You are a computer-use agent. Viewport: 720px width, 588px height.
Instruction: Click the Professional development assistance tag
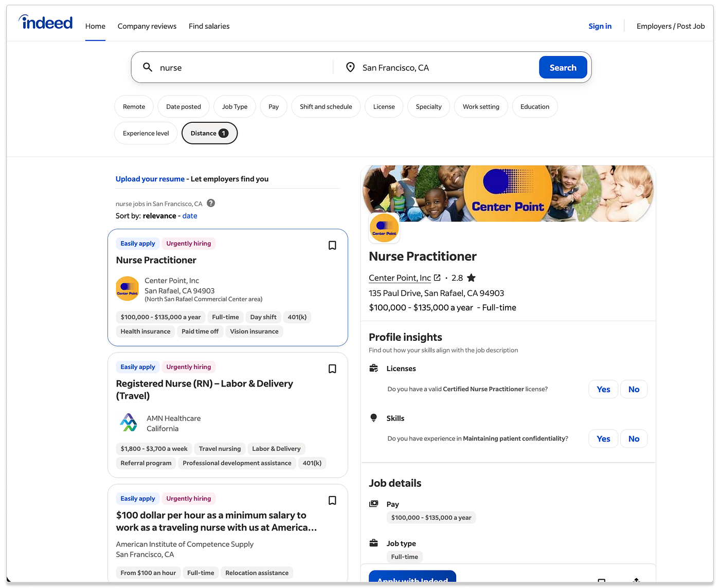(237, 463)
